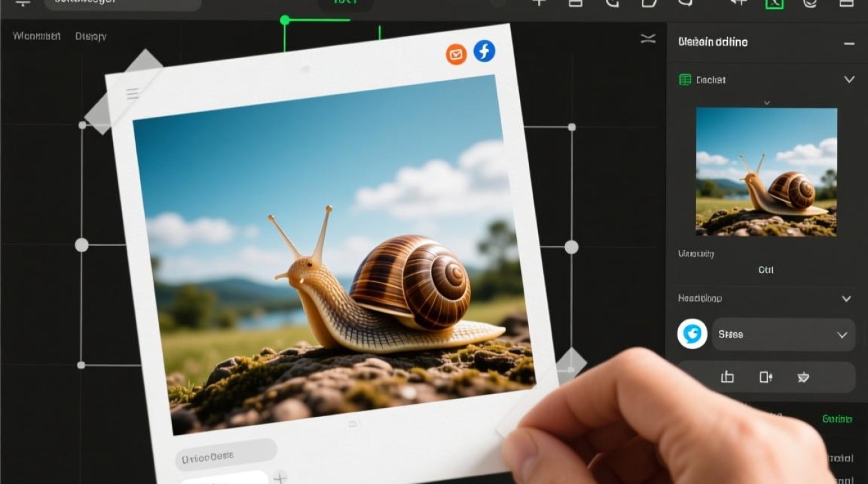Screen dimensions: 868x484
Task: Click the collapse arrows icon at canvas top-right
Action: tap(648, 39)
